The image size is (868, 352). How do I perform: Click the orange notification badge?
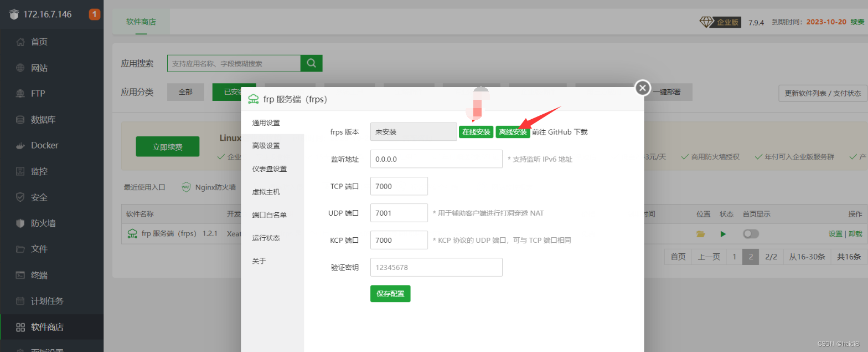click(95, 14)
